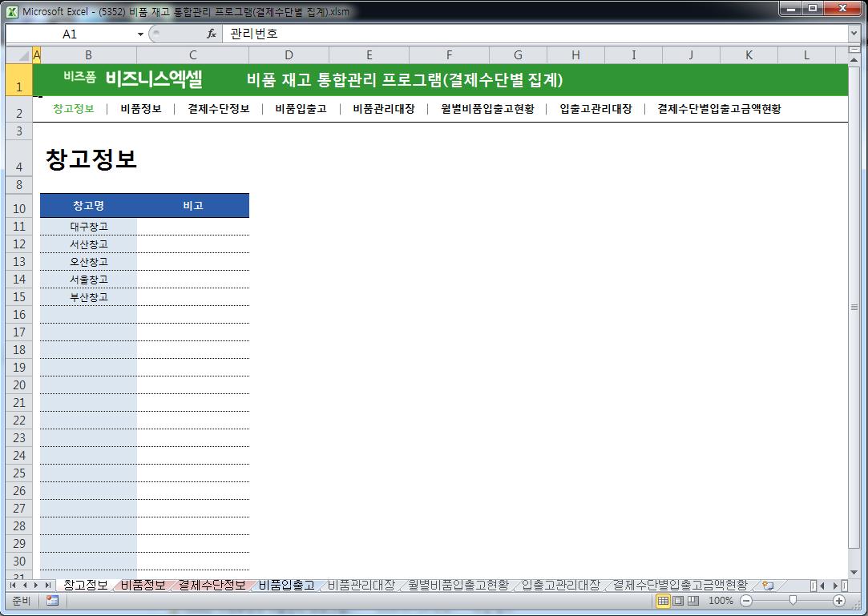The image size is (868, 616).
Task: Click the 준비 status bar text
Action: tap(21, 601)
